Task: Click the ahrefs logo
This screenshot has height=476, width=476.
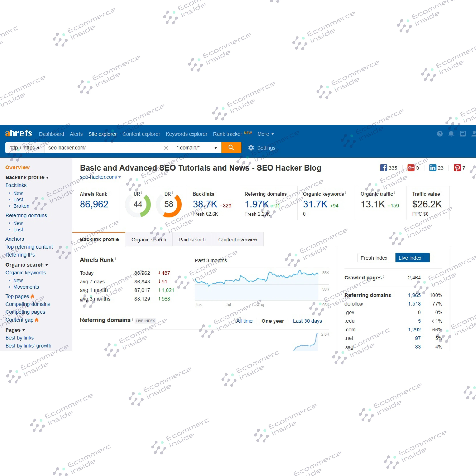Action: [x=19, y=133]
